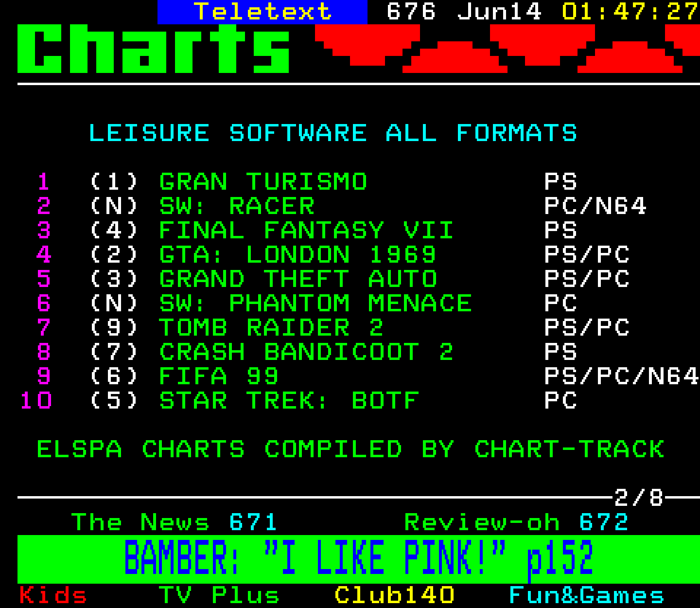Go to Review-oh page 672
Image resolution: width=700 pixels, height=608 pixels.
click(516, 522)
